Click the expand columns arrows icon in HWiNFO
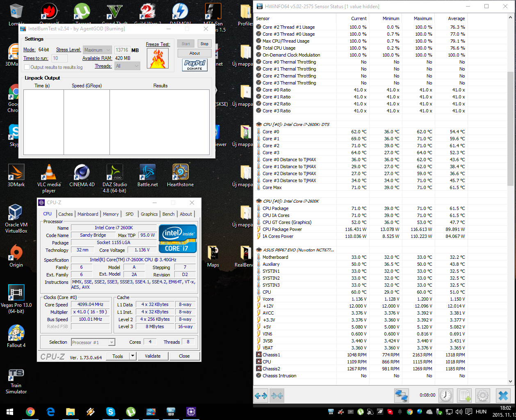 (x=261, y=396)
